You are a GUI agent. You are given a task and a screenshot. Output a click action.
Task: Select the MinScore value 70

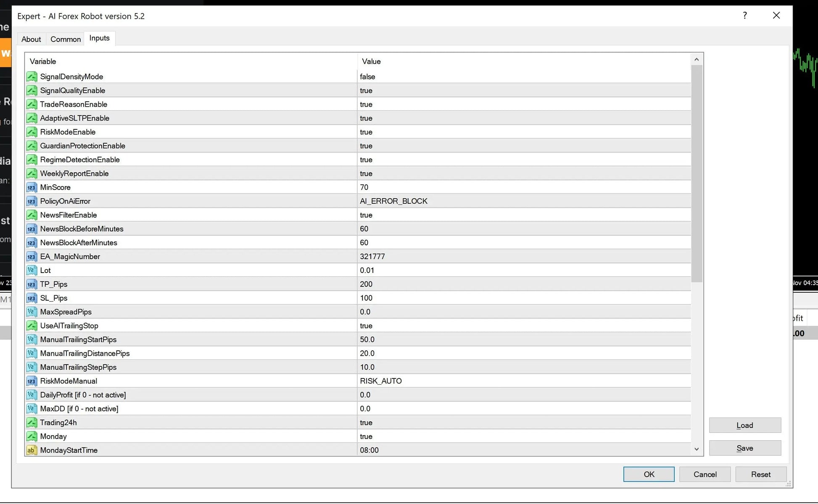364,187
